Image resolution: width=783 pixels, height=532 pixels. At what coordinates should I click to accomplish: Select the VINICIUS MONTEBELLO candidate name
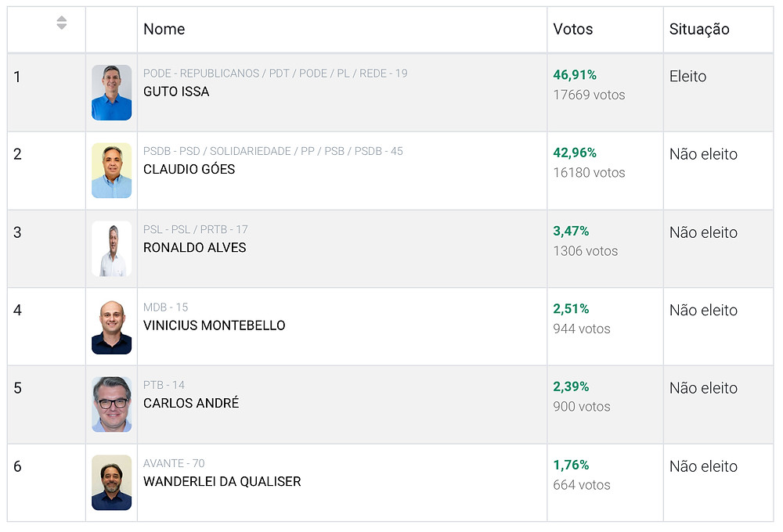(215, 325)
